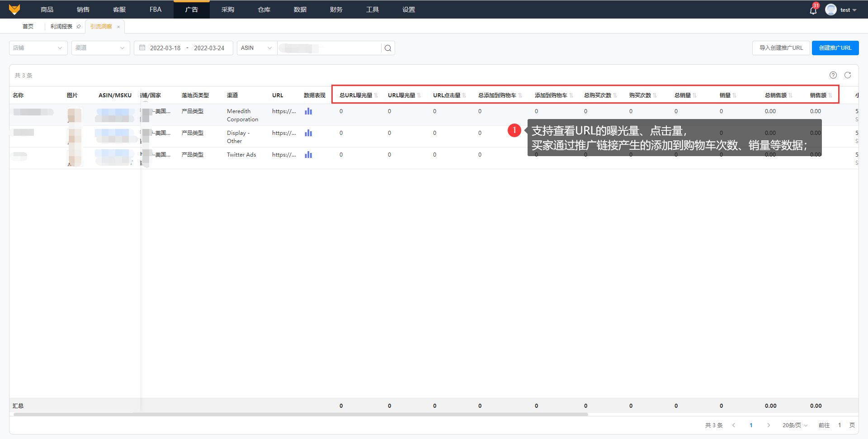The height and width of the screenshot is (439, 868).
Task: Click the pin icon on 利润报表 tab
Action: coord(79,27)
